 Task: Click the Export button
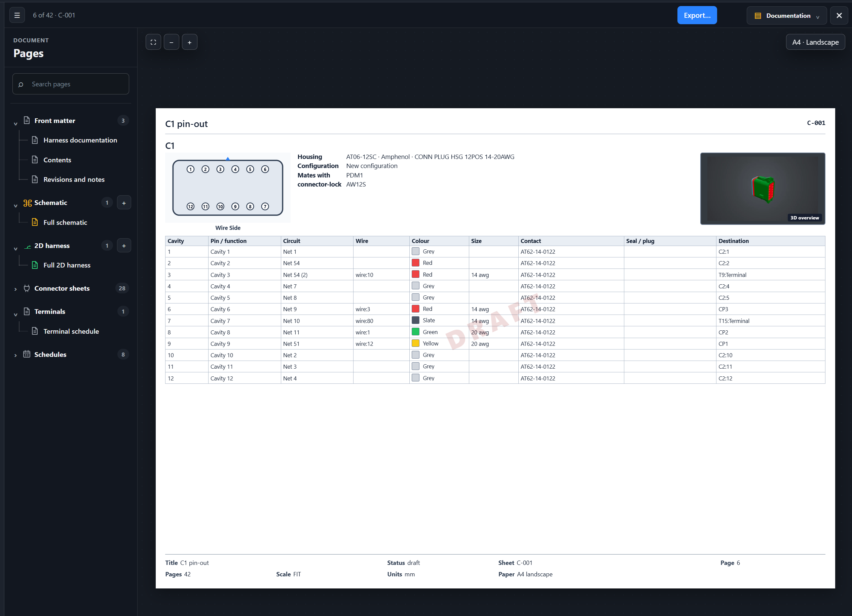[697, 15]
